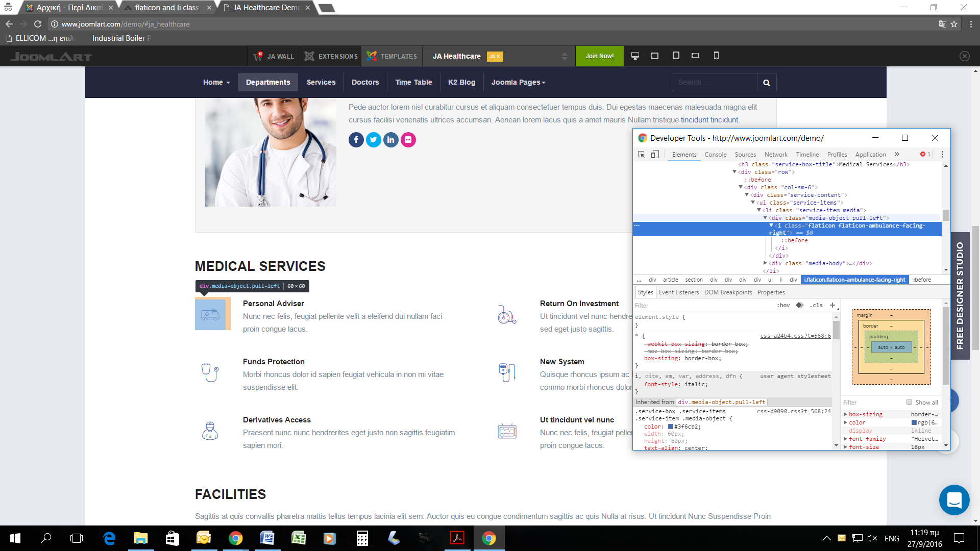Open the Departments nav link
The height and width of the screenshot is (551, 980).
pos(268,82)
